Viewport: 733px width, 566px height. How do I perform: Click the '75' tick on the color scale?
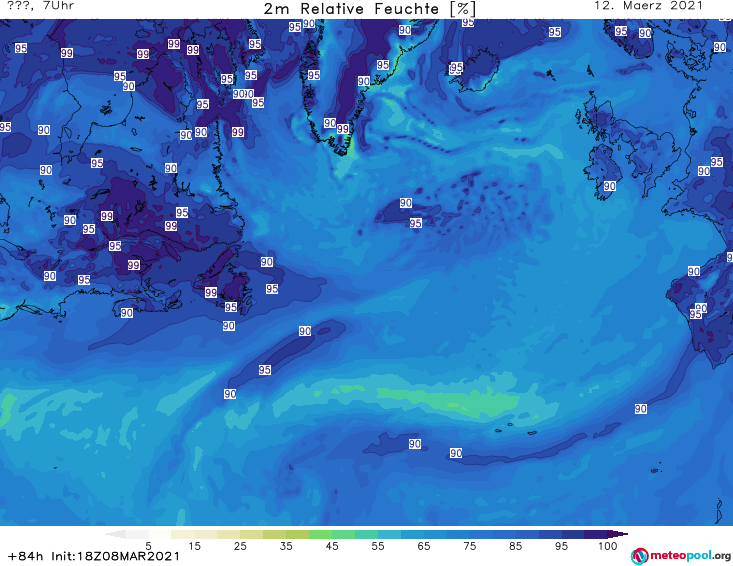(470, 546)
